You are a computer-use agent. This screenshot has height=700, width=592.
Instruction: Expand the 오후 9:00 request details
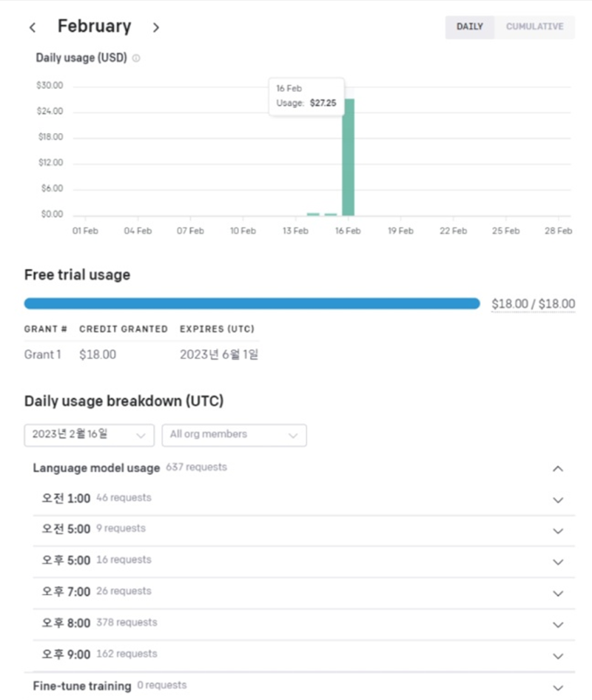[557, 656]
